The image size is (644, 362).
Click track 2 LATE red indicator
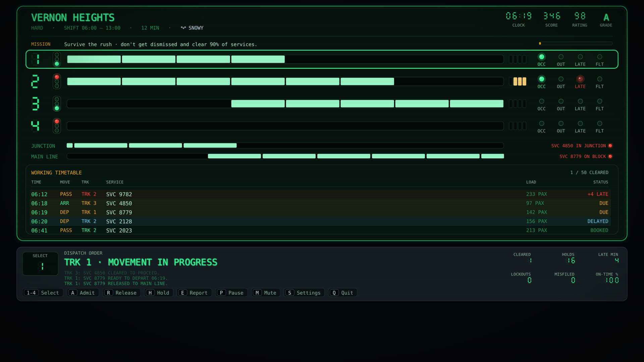580,79
